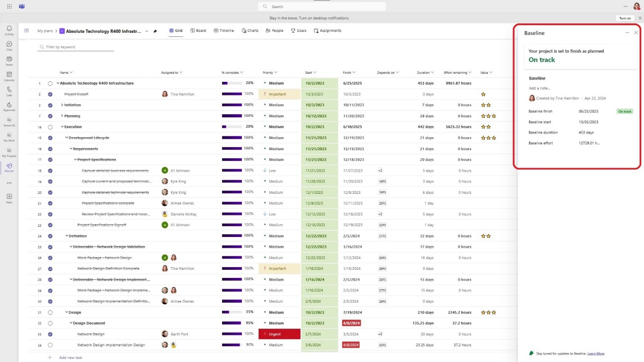Click the Teams Search box

coord(322,6)
